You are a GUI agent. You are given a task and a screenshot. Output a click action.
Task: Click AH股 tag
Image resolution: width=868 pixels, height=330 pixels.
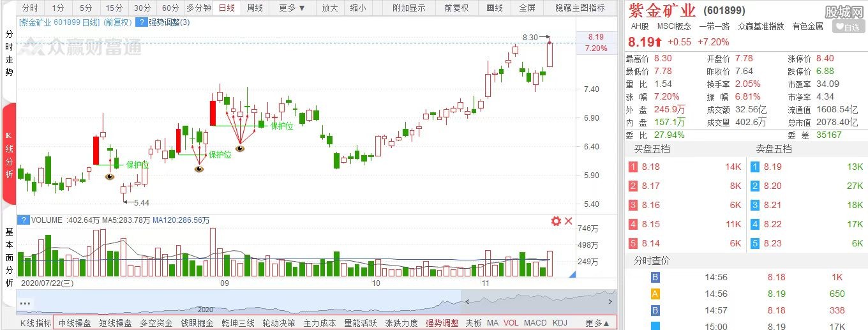(x=640, y=27)
